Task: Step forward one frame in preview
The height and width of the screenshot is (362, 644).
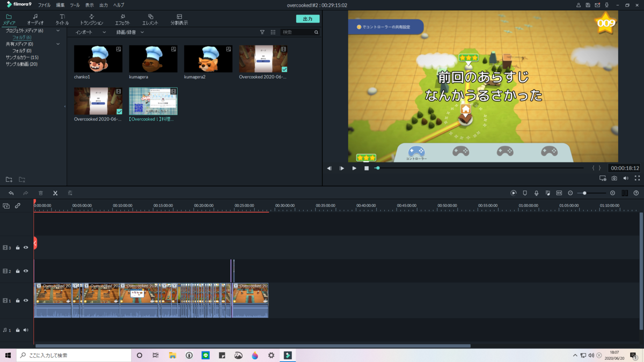Action: [342, 168]
